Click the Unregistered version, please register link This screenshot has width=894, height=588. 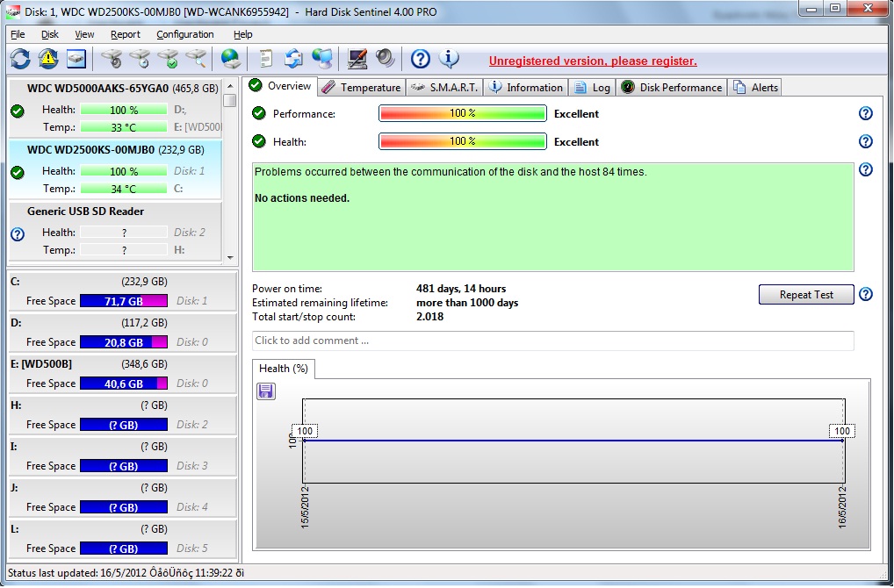[593, 61]
